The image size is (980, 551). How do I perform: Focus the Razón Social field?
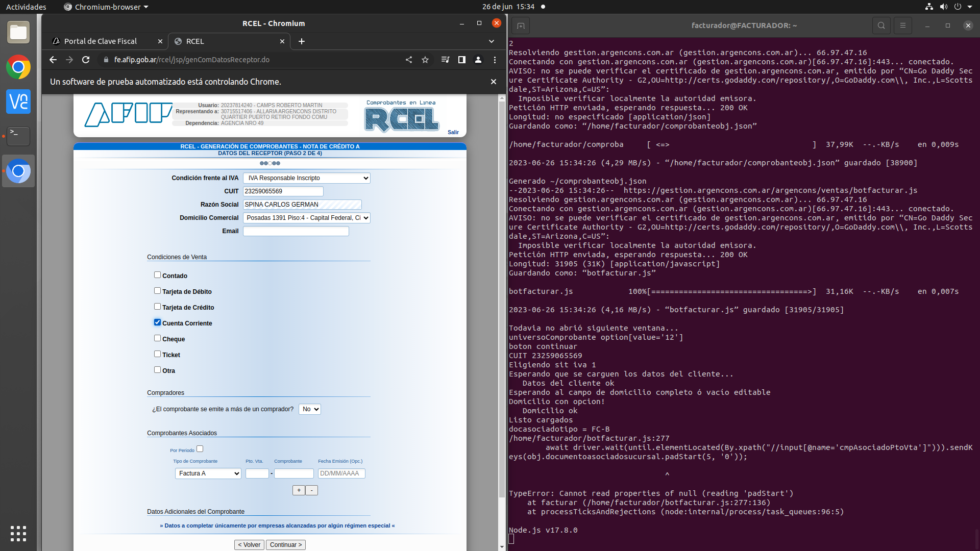302,205
